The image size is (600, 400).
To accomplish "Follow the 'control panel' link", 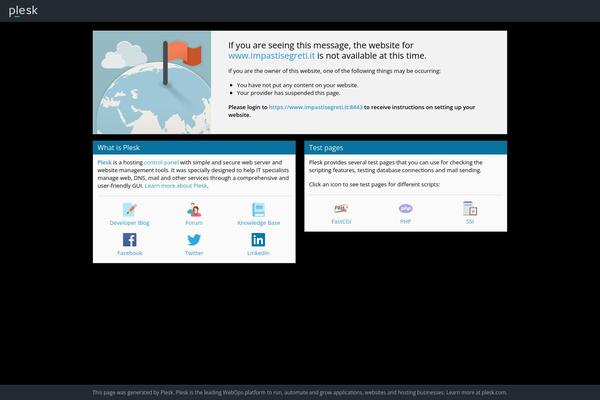I will [161, 162].
